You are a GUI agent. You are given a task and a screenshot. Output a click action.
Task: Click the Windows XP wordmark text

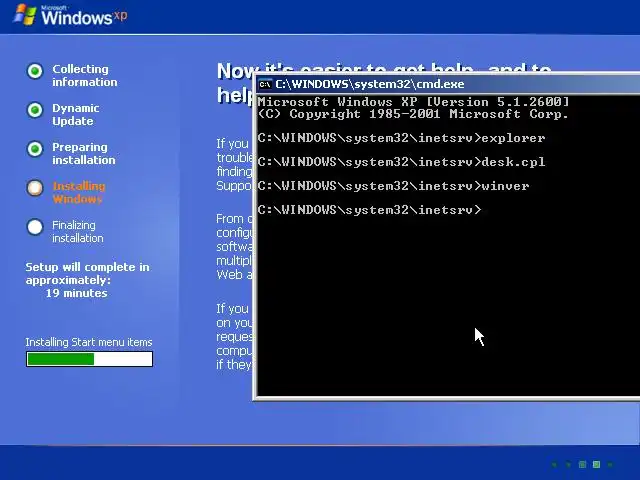tap(84, 17)
